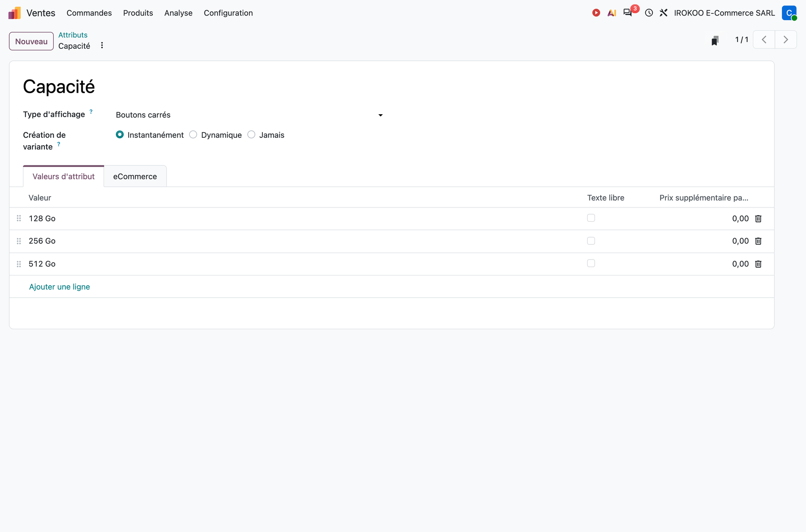The height and width of the screenshot is (532, 806).
Task: Click the red record icon in top bar
Action: point(596,13)
